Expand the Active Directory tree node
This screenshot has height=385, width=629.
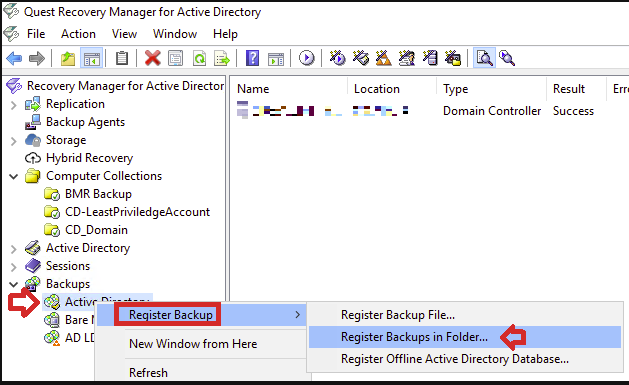14,249
